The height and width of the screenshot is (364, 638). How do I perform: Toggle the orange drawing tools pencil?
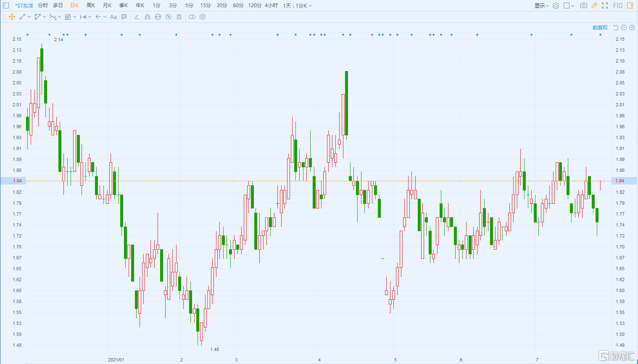coord(594,5)
